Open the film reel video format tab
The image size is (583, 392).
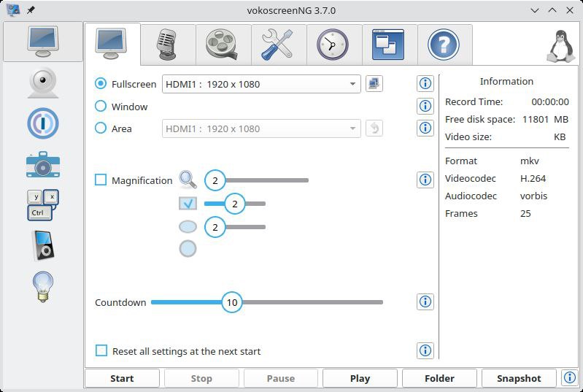pyautogui.click(x=223, y=45)
